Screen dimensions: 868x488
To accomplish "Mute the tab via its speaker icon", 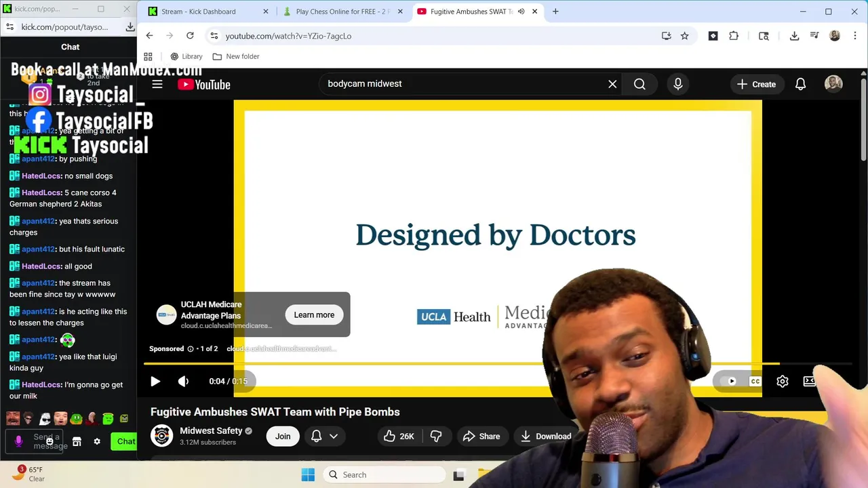I will coord(521,12).
